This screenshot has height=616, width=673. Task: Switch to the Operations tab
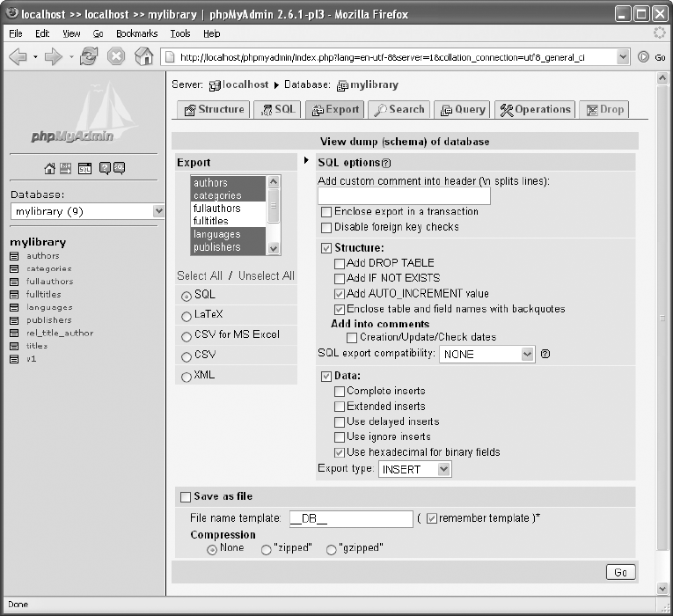pos(535,109)
